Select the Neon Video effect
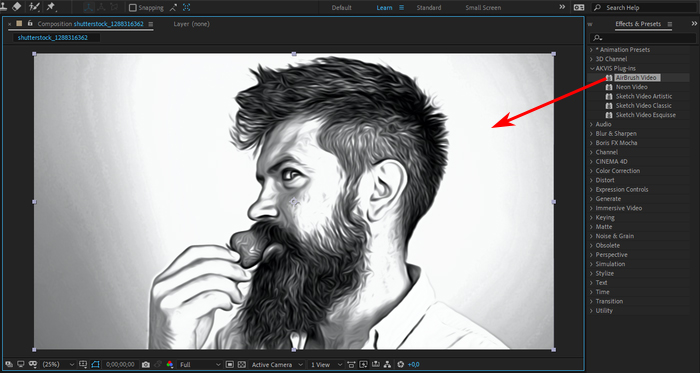This screenshot has height=373, width=700. [x=632, y=87]
